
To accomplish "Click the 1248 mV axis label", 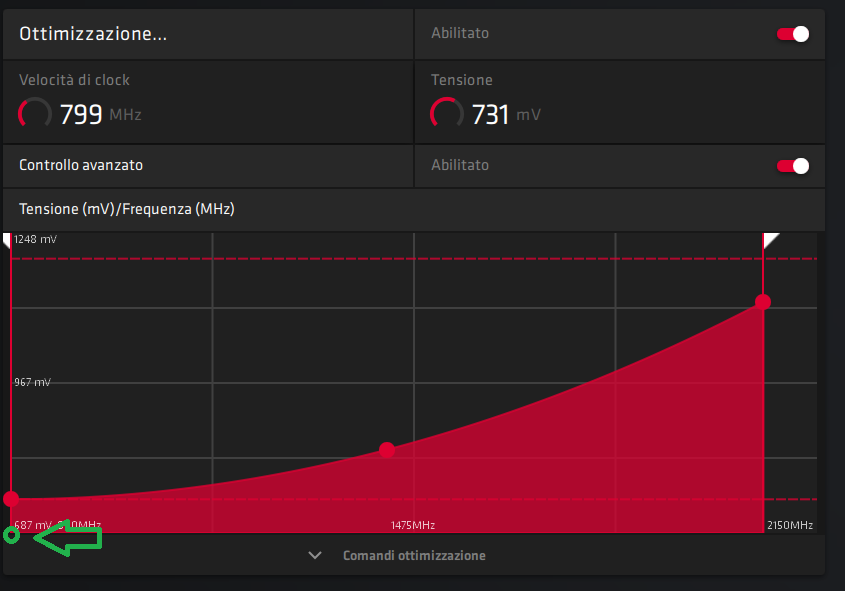I will click(x=35, y=239).
